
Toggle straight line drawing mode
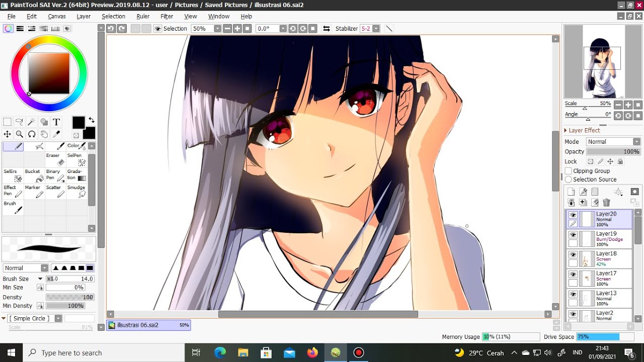point(389,29)
